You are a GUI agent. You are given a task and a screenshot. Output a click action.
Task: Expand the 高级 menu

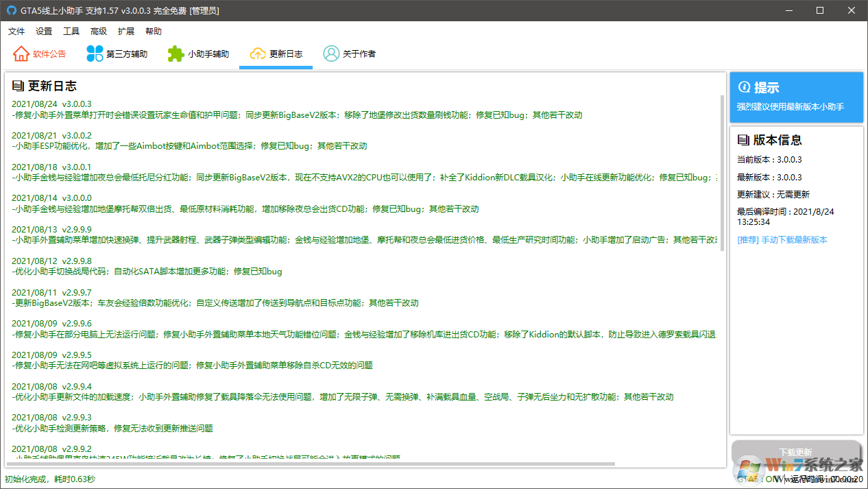[99, 31]
